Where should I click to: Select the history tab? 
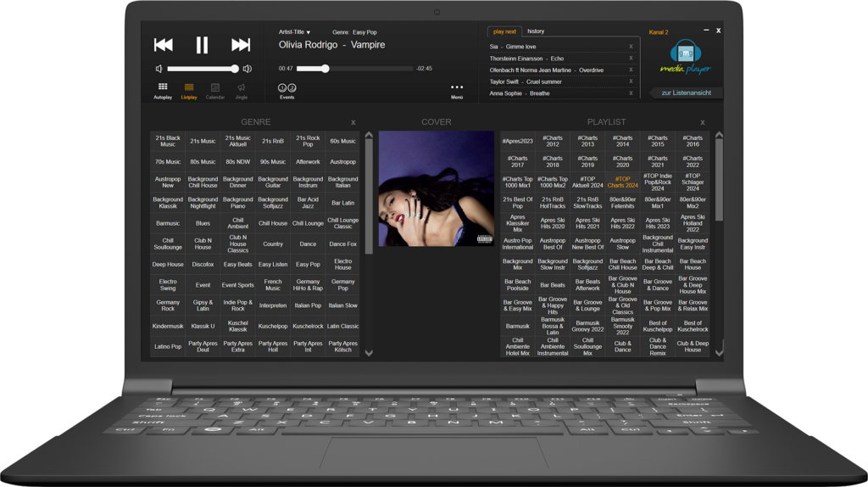(x=536, y=31)
